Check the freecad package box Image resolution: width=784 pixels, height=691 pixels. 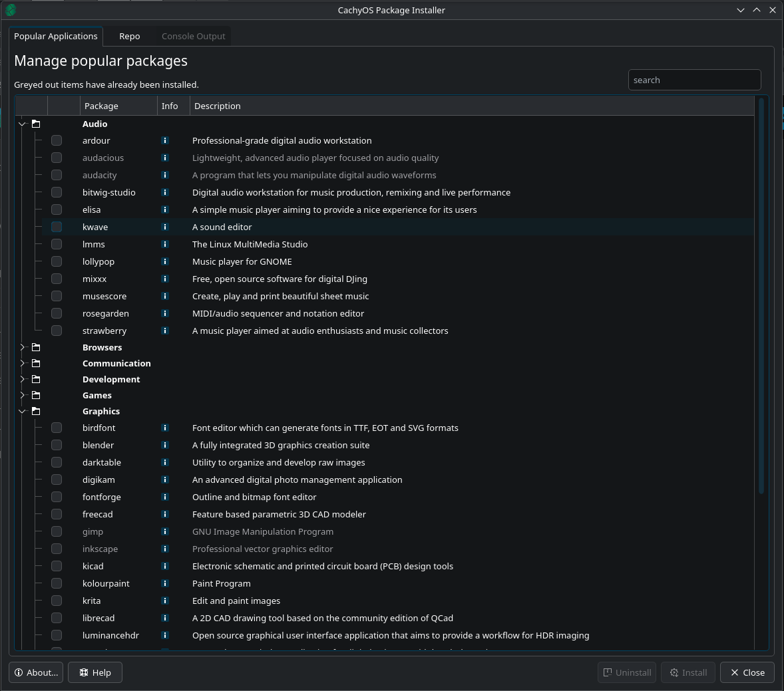point(57,514)
